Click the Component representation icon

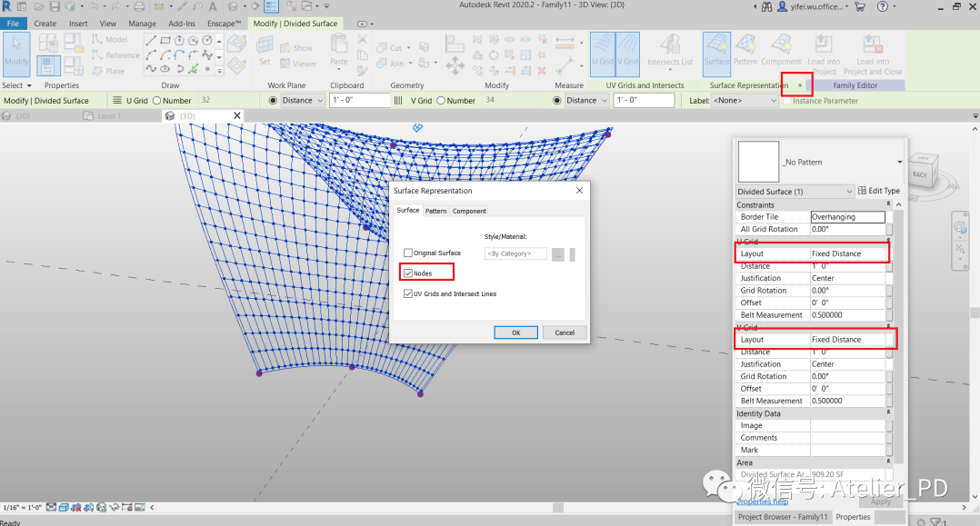point(781,51)
